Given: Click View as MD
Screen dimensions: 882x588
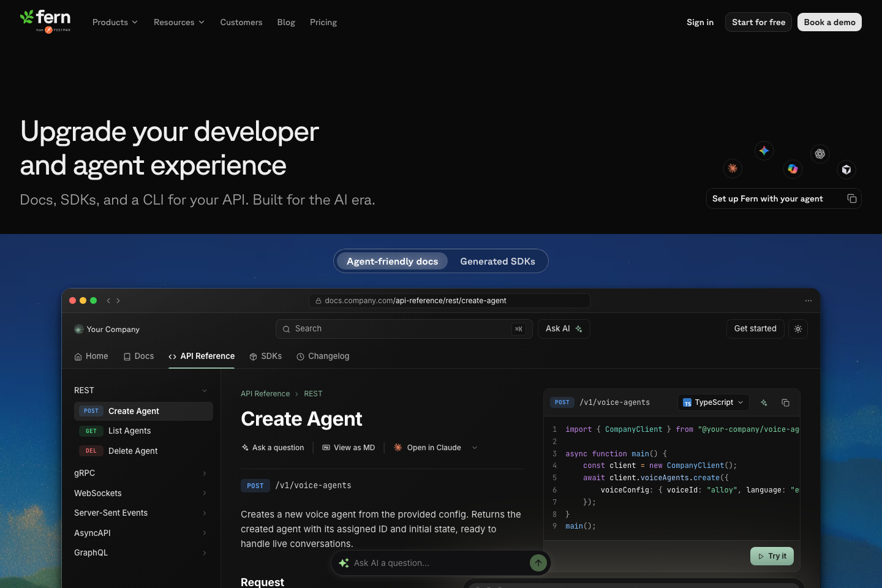Looking at the screenshot, I should (349, 448).
